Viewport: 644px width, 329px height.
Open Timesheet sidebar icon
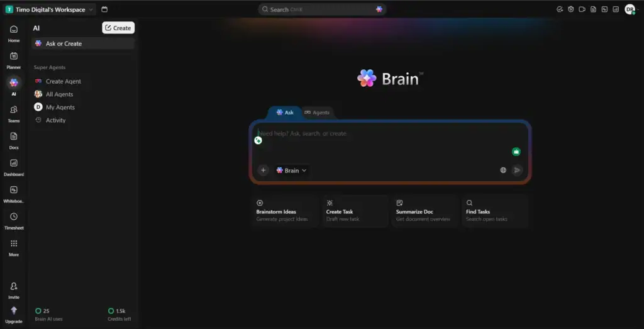tap(14, 221)
